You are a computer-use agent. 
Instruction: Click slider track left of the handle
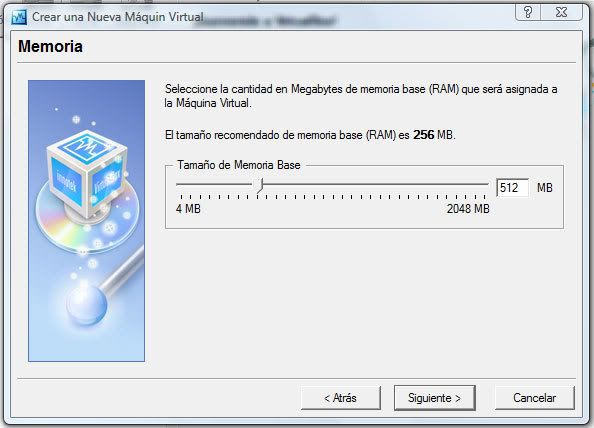pos(216,184)
